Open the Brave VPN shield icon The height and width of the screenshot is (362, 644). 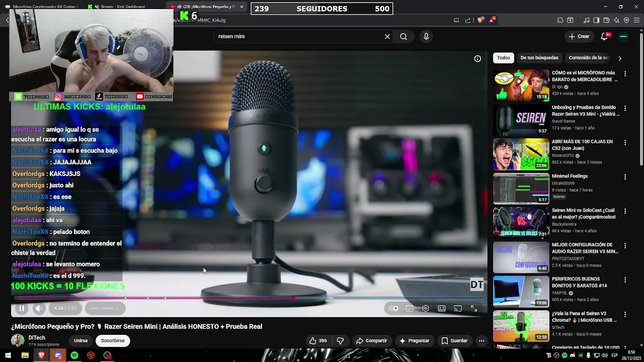click(x=626, y=20)
